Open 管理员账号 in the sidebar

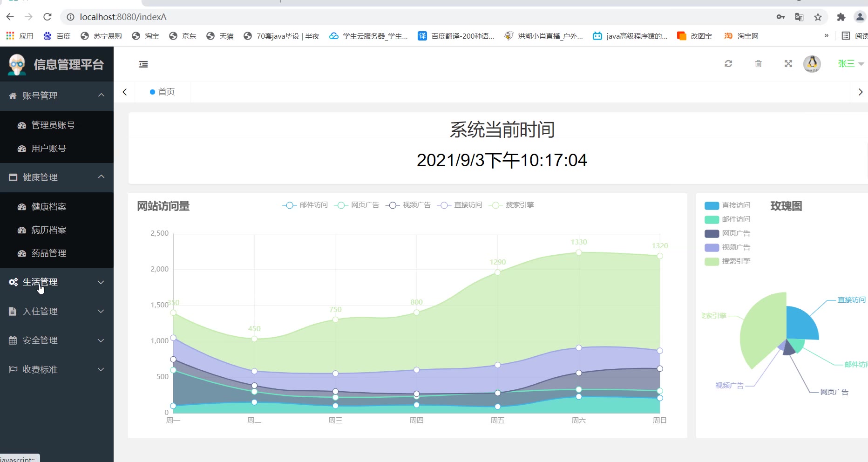[53, 125]
